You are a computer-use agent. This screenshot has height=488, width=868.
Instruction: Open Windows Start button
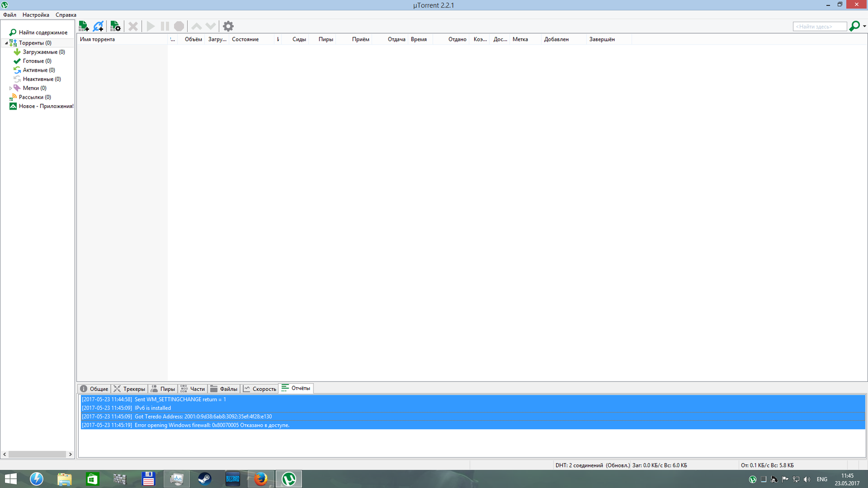pyautogui.click(x=10, y=479)
